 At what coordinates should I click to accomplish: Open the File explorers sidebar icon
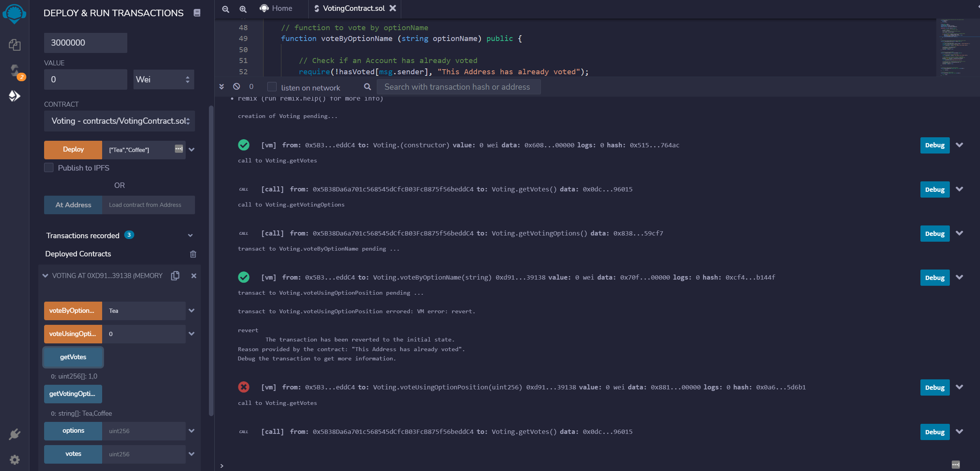pos(14,45)
